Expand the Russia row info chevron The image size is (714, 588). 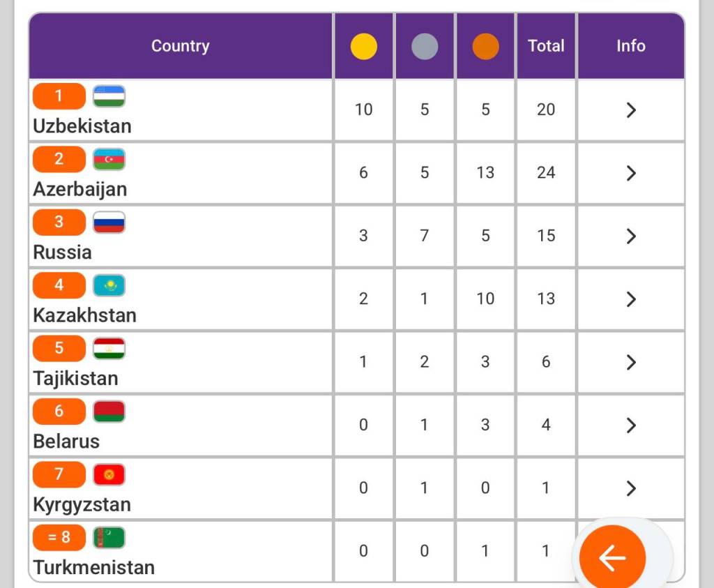631,236
